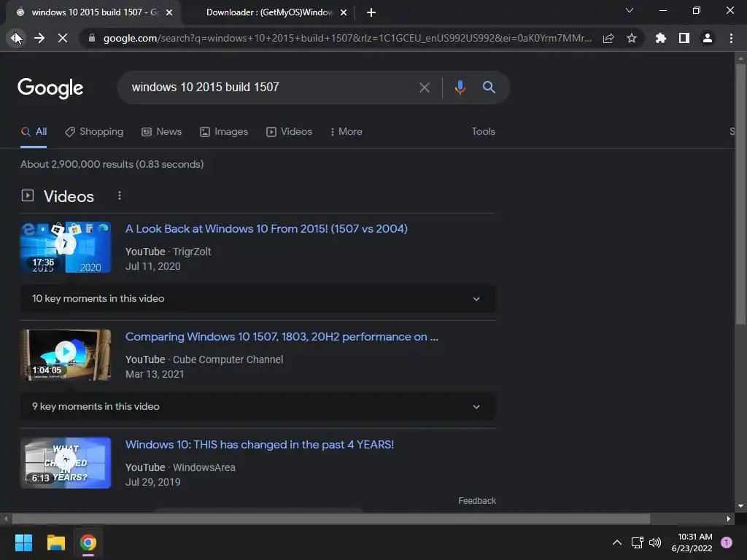
Task: Open the More search categories menu
Action: point(347,132)
